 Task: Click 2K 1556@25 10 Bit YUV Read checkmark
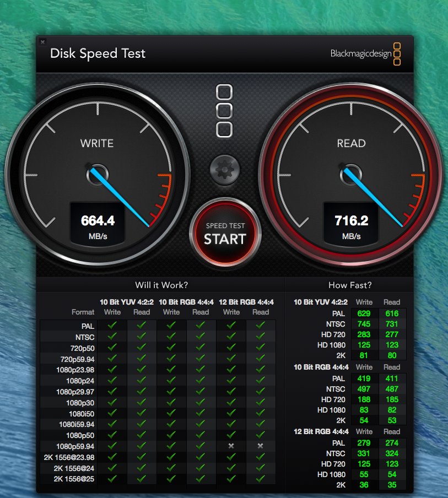tap(142, 479)
